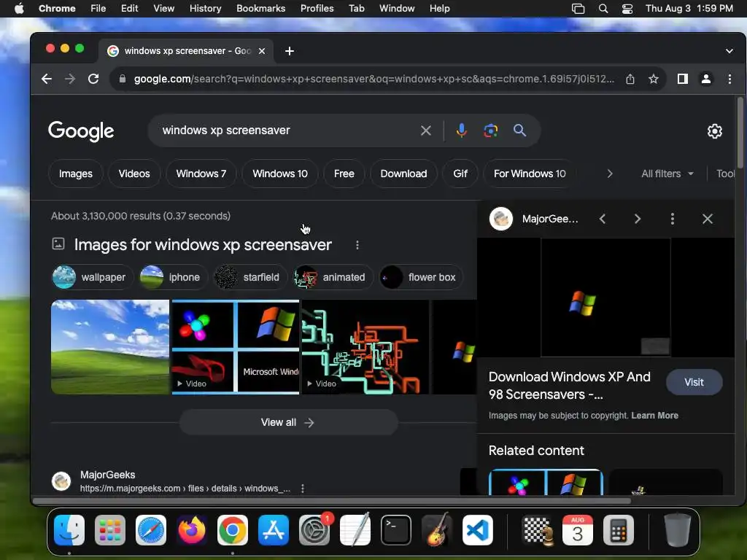The height and width of the screenshot is (560, 747).
Task: Open preview panel three-dot options
Action: (x=672, y=219)
